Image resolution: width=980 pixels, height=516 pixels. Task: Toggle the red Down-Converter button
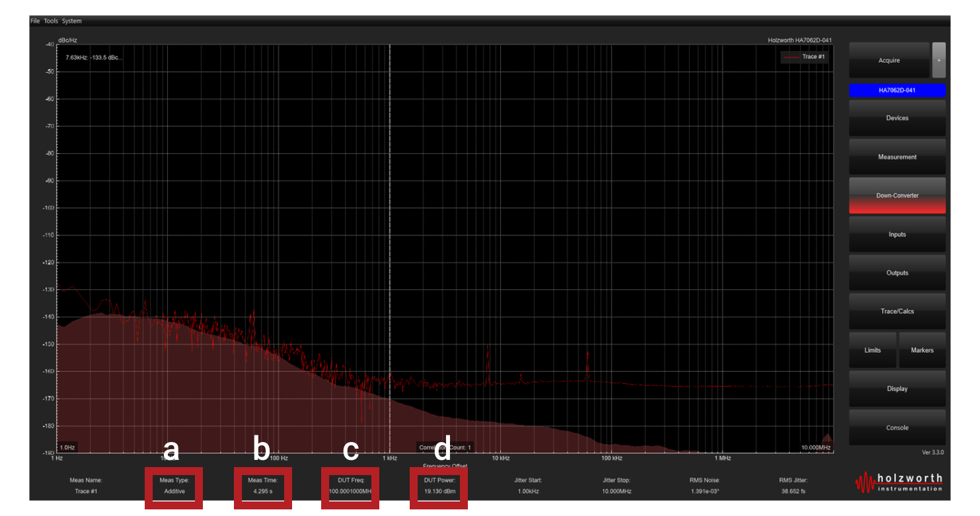click(x=897, y=196)
